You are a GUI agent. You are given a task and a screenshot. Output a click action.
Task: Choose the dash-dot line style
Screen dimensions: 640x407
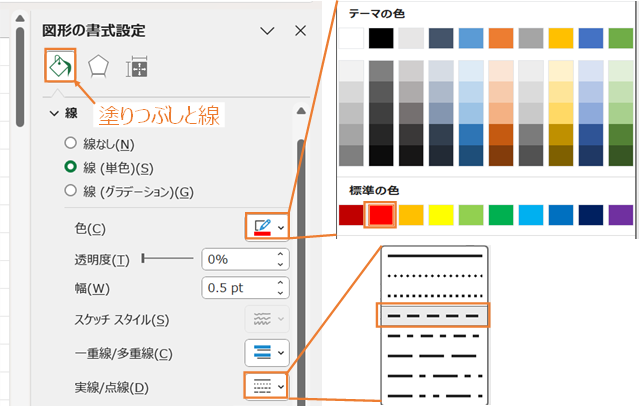click(x=435, y=336)
